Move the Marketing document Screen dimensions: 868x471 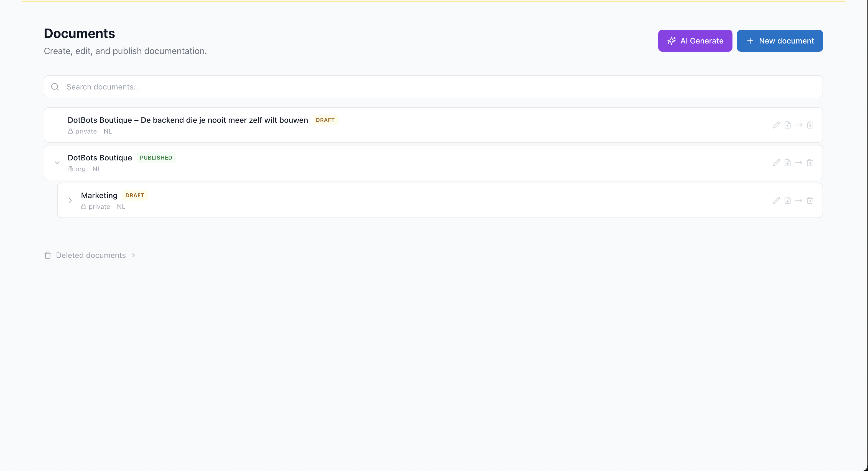coord(799,201)
